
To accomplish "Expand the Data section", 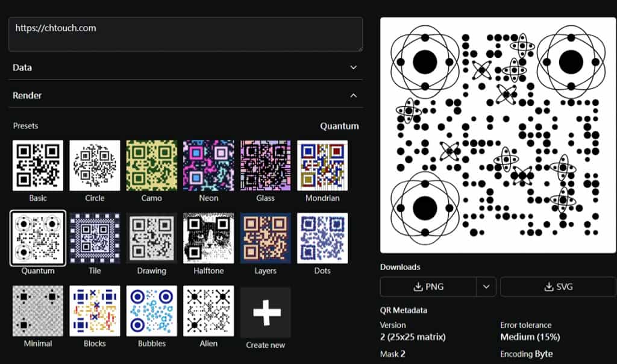I will (x=186, y=67).
